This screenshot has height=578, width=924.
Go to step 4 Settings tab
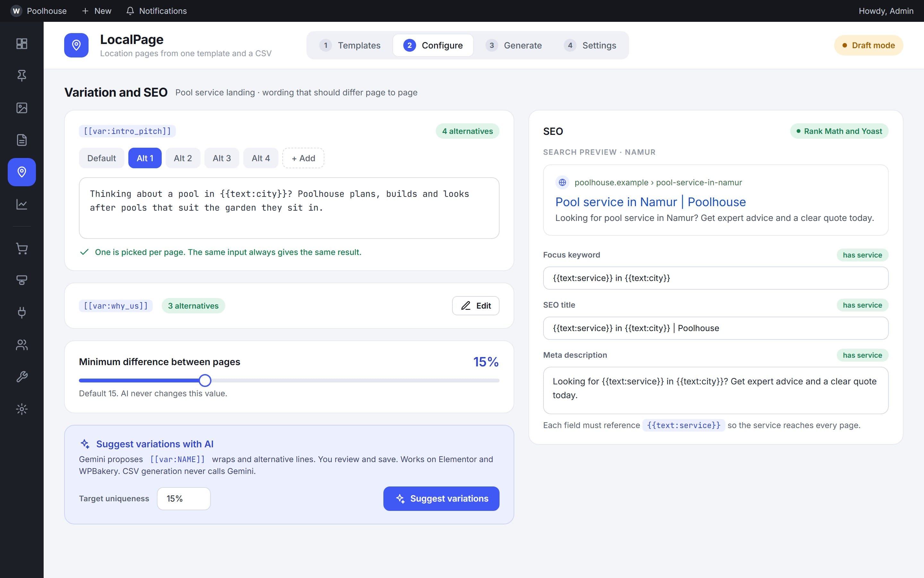(x=590, y=45)
